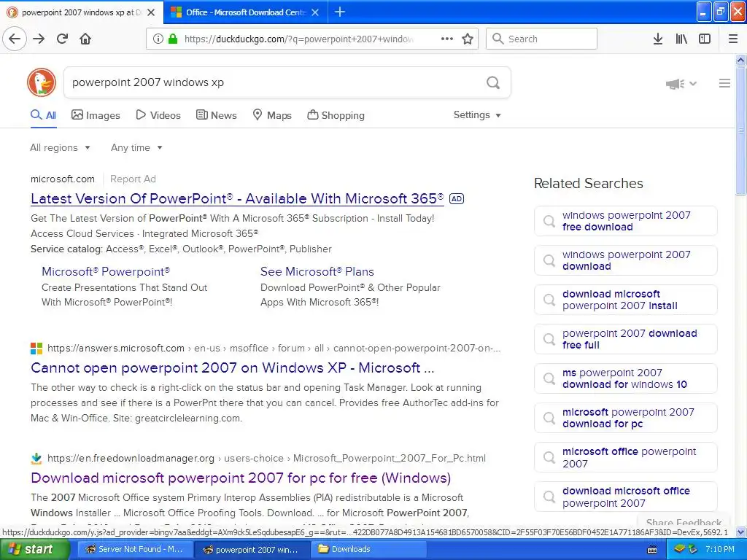Open the Settings dropdown

(477, 114)
